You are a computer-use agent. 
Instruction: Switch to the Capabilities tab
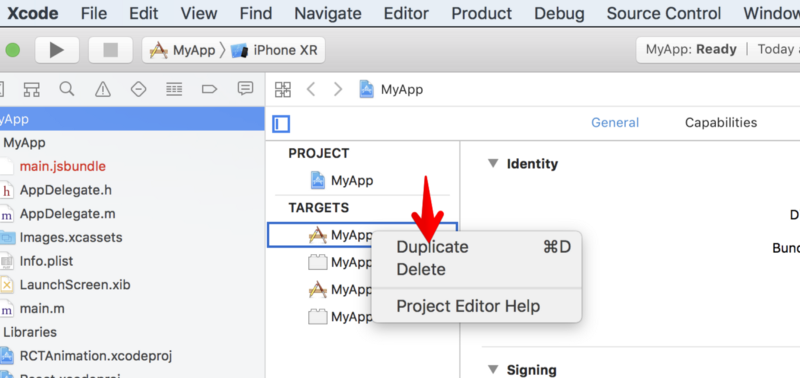(x=721, y=122)
